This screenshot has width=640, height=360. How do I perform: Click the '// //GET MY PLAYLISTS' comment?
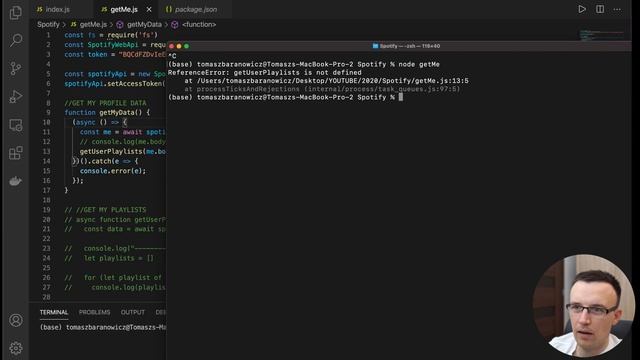coord(105,210)
